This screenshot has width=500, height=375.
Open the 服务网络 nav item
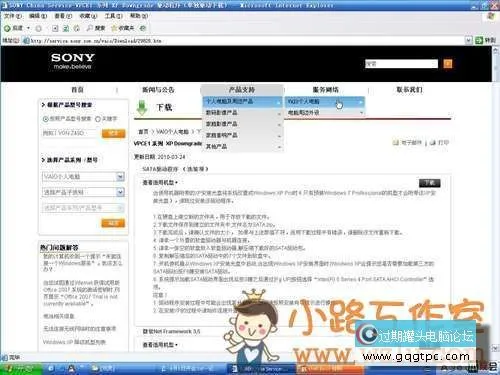pos(325,90)
